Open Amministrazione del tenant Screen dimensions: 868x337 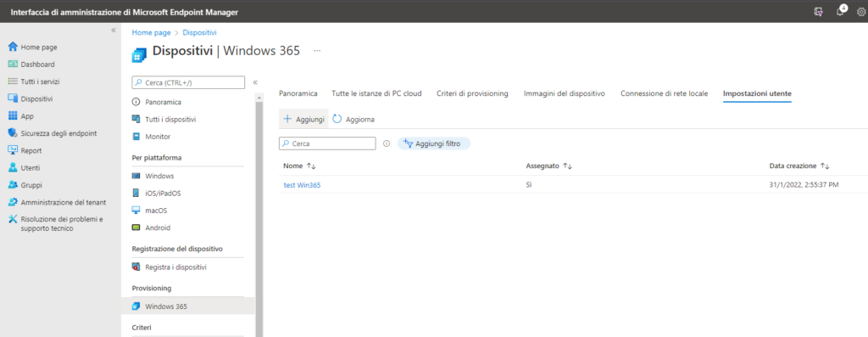57,202
